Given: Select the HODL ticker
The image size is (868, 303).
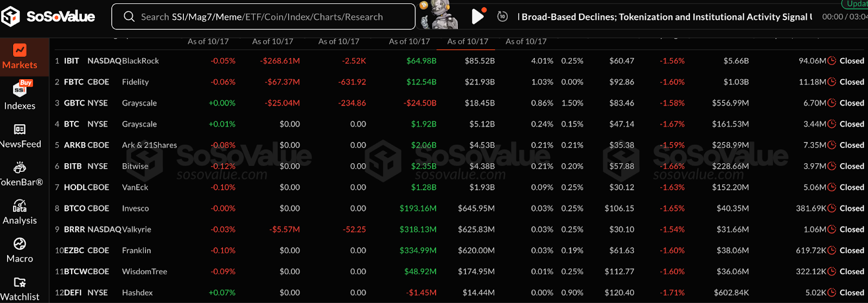Looking at the screenshot, I should tap(75, 187).
